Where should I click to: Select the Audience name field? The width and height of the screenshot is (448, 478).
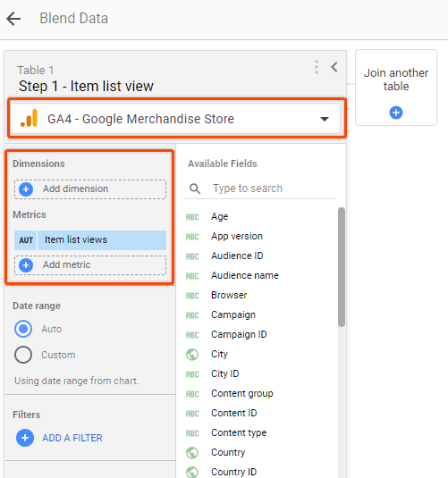coord(245,275)
